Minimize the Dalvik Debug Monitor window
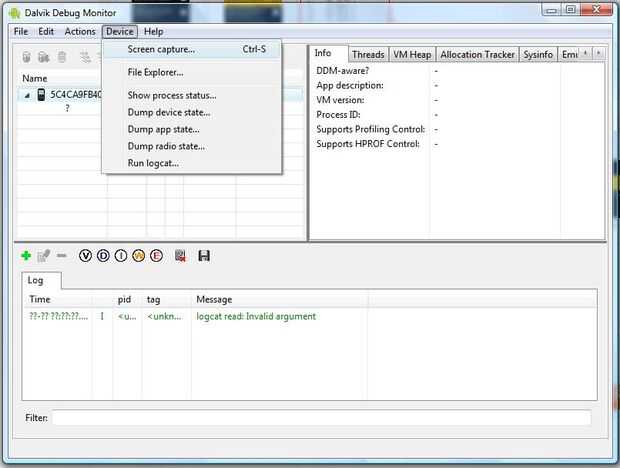The width and height of the screenshot is (620, 468). click(x=552, y=10)
